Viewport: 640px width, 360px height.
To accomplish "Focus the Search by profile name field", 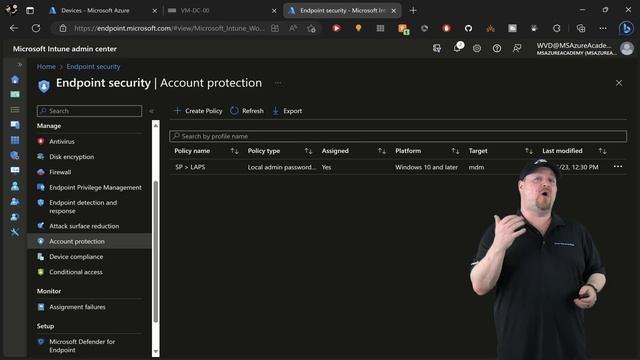I will pos(398,136).
